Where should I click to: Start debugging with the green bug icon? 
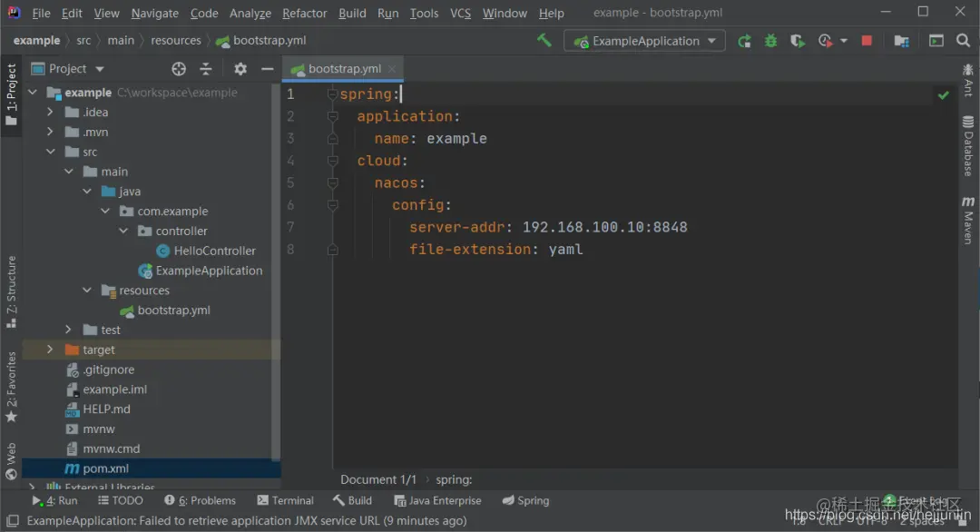(x=770, y=41)
